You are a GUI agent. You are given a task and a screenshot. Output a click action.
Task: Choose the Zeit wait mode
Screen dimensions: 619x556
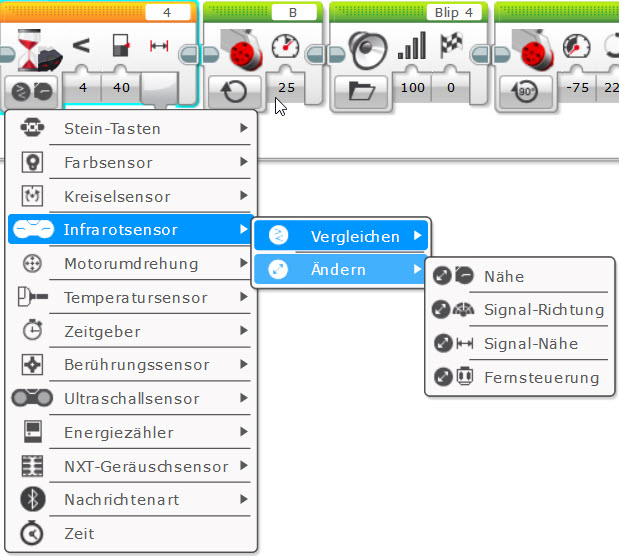(x=131, y=533)
